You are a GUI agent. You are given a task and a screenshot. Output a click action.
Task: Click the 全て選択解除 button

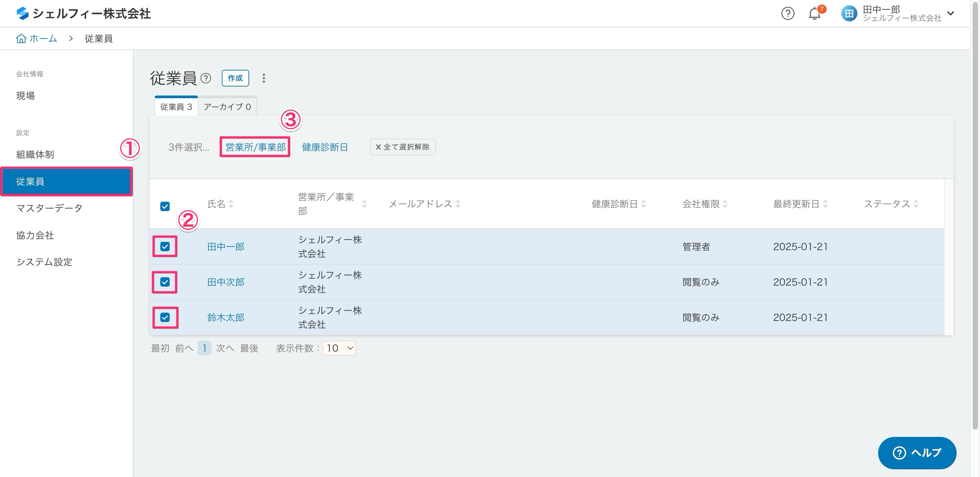402,147
